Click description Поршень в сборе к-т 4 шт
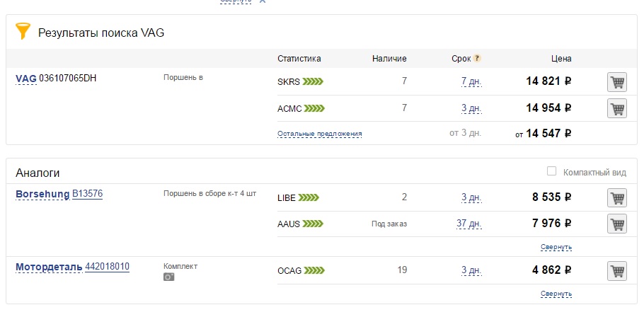 [210, 194]
